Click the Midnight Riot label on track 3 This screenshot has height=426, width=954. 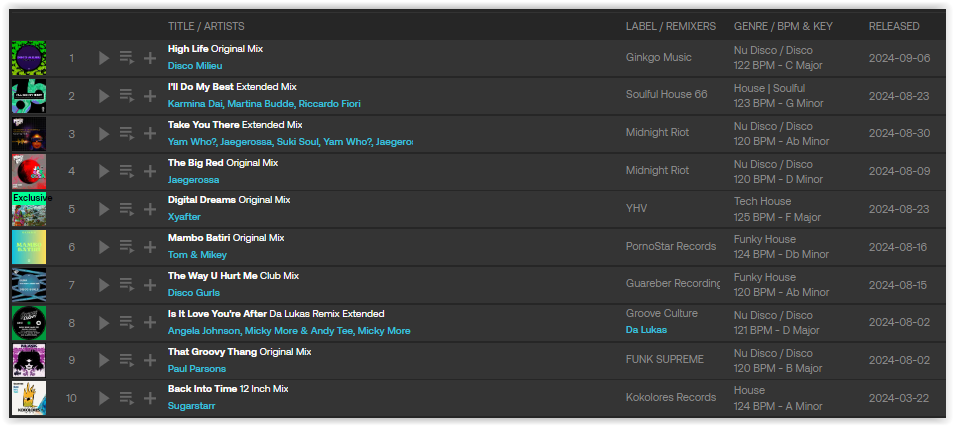(x=657, y=132)
